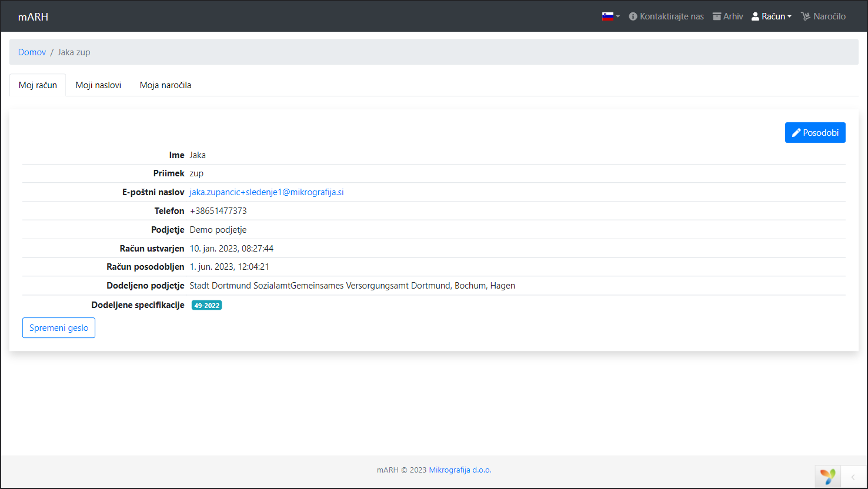Toggle the debug toolbar chevron arrow
Image resolution: width=868 pixels, height=489 pixels.
click(853, 477)
